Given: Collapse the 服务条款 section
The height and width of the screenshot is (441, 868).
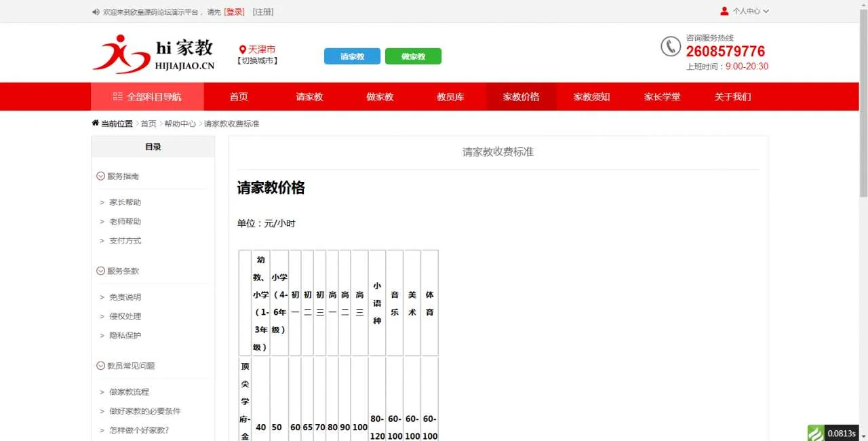Looking at the screenshot, I should click(101, 271).
